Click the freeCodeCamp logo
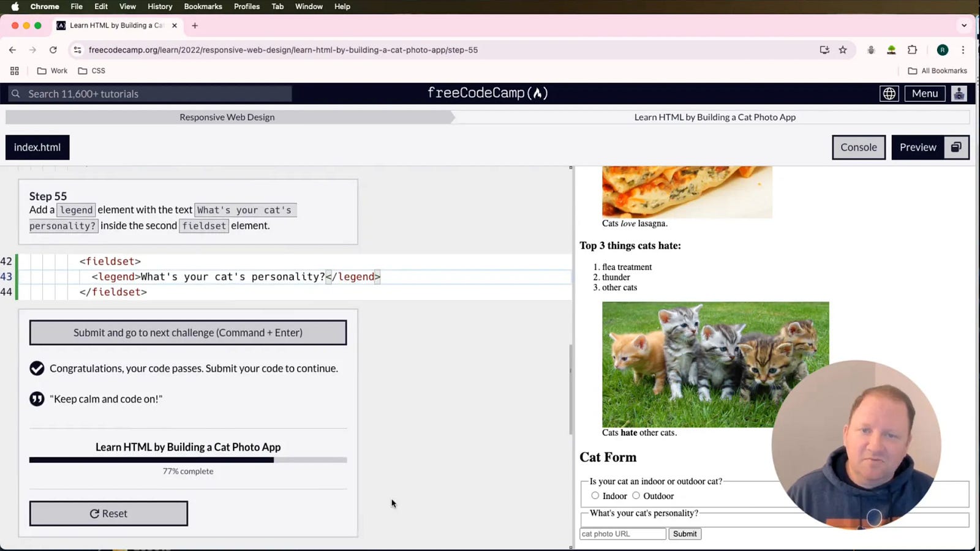980x551 pixels. coord(488,93)
